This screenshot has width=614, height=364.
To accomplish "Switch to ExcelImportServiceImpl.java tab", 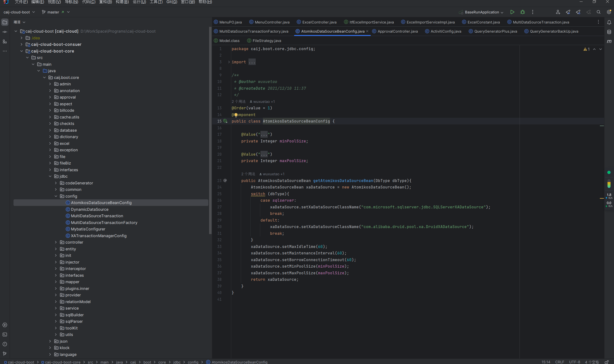I will pos(428,22).
